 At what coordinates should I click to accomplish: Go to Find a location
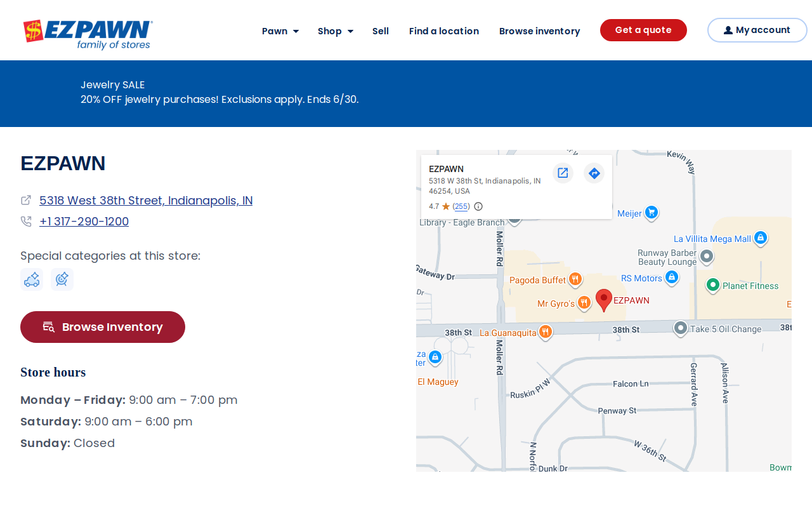pos(444,31)
